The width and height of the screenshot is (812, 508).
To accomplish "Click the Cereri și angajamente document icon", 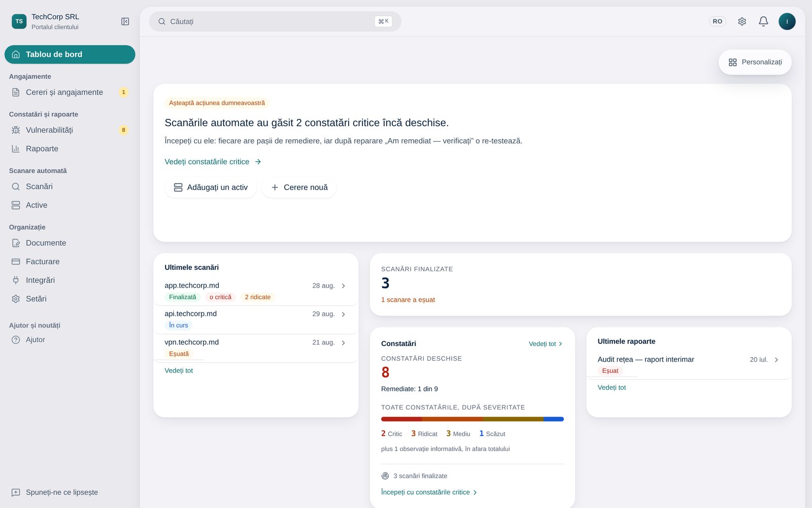I will [x=16, y=92].
